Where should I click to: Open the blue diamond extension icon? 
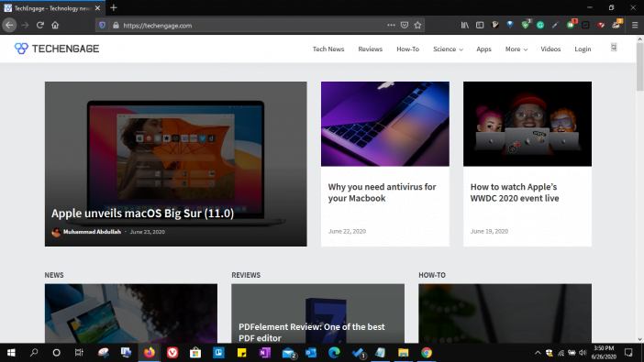[510, 25]
